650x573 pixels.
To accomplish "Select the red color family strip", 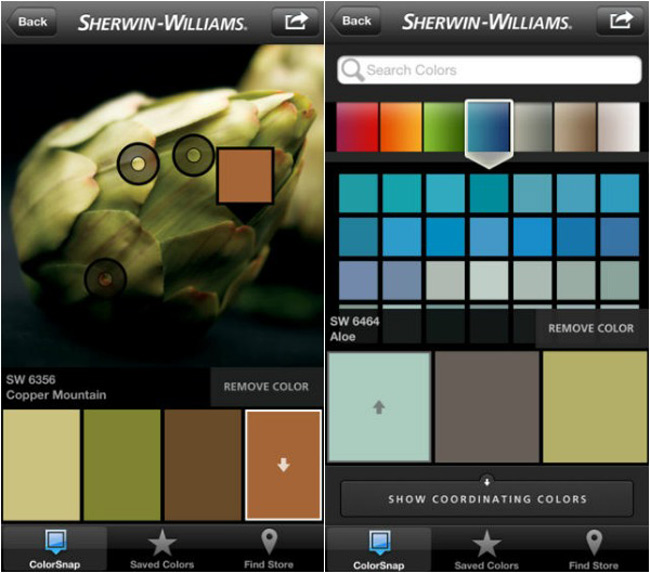I will [x=357, y=126].
